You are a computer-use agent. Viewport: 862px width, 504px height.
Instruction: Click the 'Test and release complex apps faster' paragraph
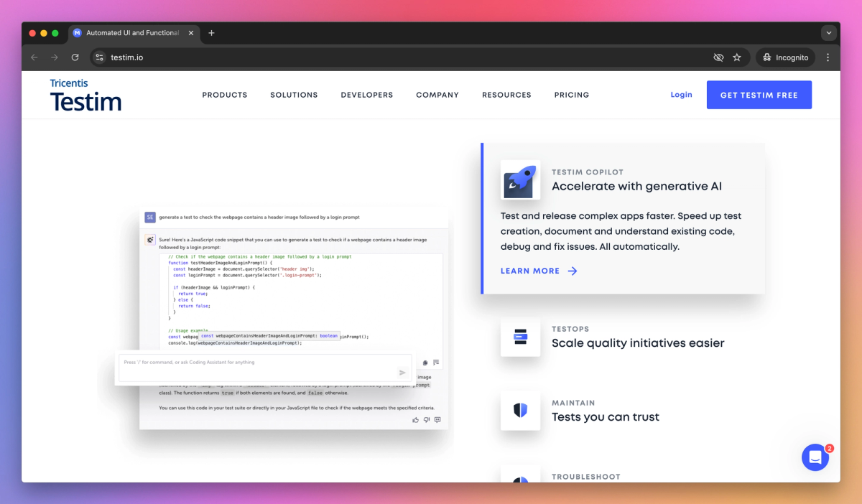coord(621,231)
